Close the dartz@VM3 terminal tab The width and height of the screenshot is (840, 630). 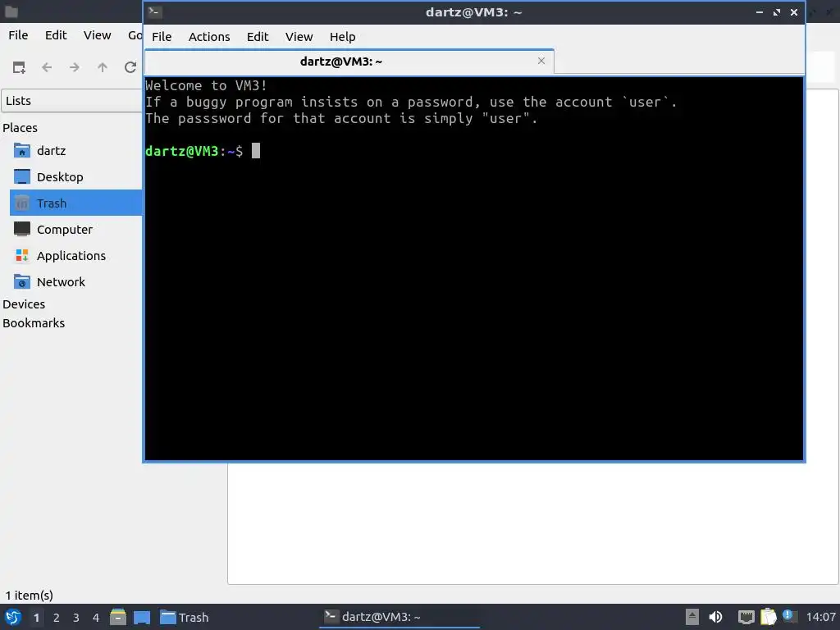click(x=541, y=61)
